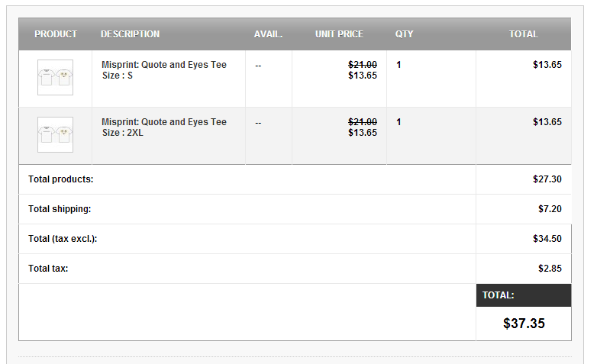Click the grand total amount $37.35
This screenshot has width=597, height=364.
pyautogui.click(x=524, y=324)
